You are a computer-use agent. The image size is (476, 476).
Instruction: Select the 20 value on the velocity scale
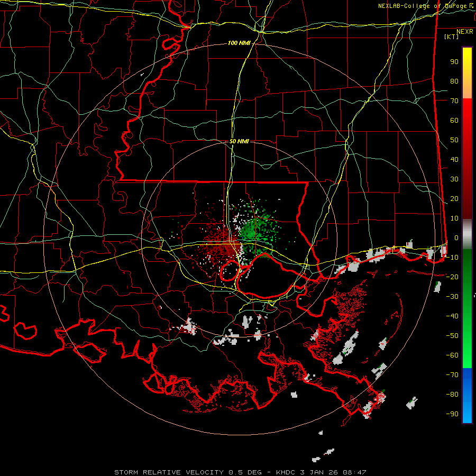pyautogui.click(x=454, y=199)
